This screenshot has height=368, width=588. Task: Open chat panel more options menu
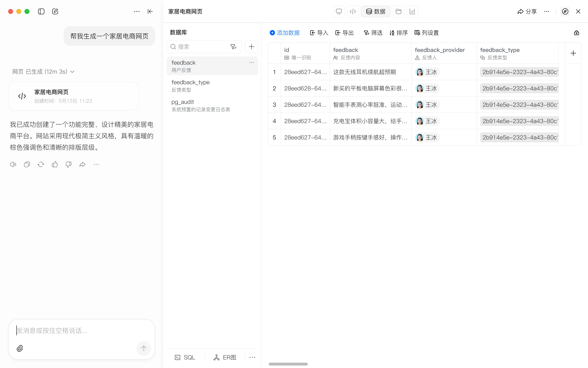coord(137,11)
